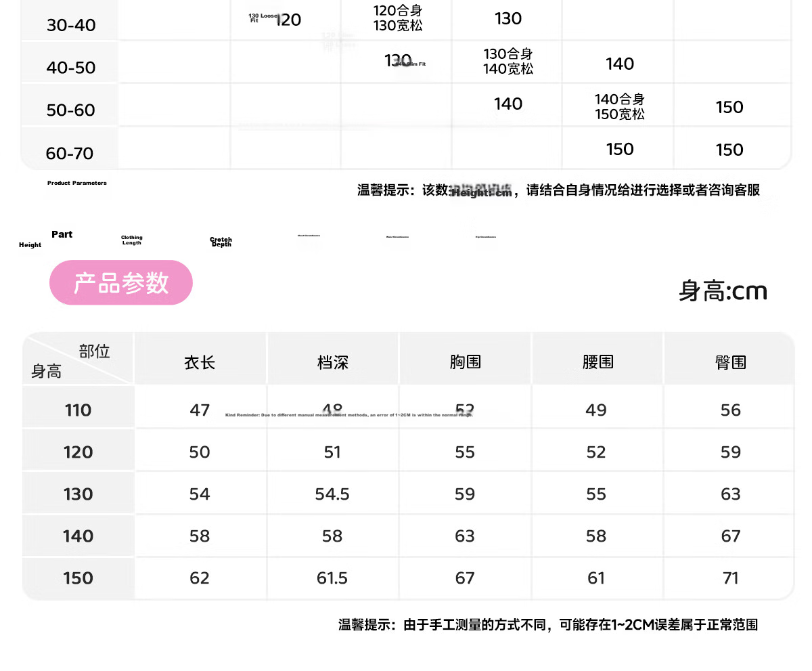
Task: Select the 50-60 weight row label
Action: tap(71, 110)
